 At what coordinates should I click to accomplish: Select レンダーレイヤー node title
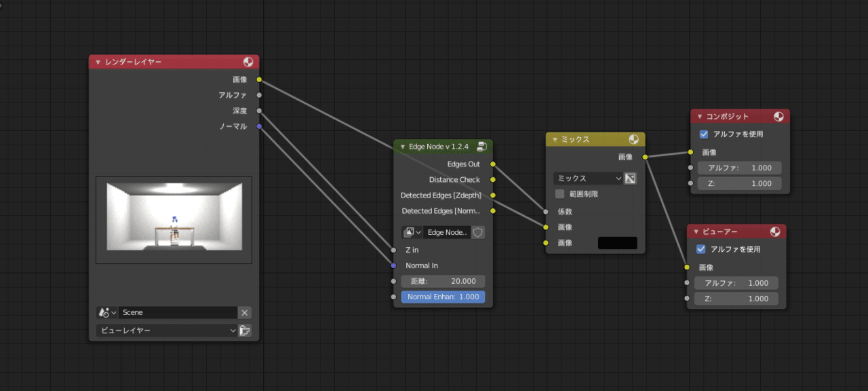coord(133,62)
